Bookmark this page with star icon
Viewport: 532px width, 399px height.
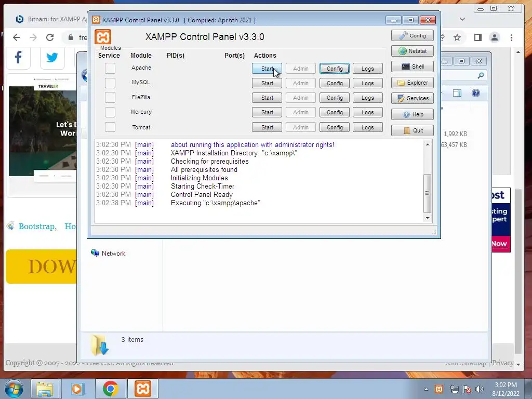pos(457,37)
